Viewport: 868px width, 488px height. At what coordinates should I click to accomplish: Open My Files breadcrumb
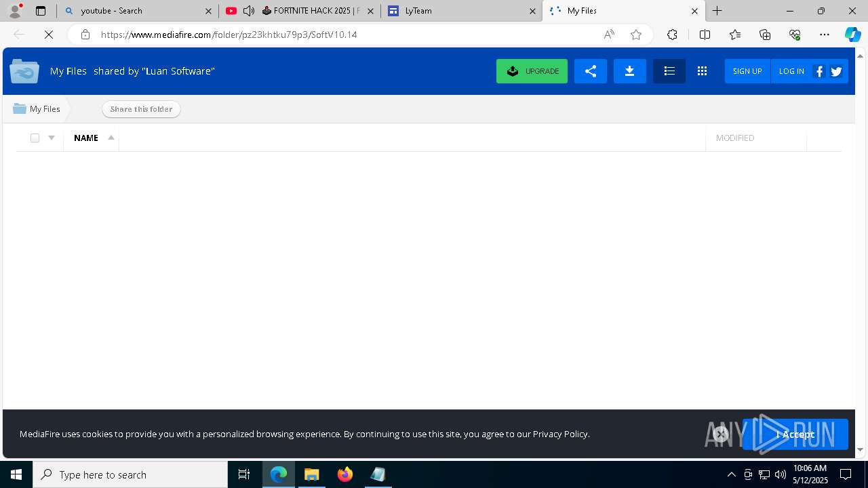tap(37, 108)
